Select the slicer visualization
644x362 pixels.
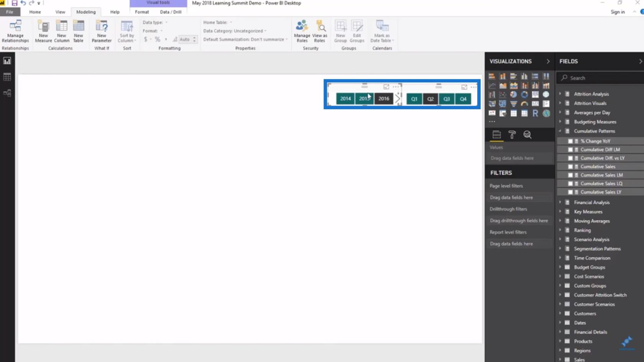[x=503, y=113]
